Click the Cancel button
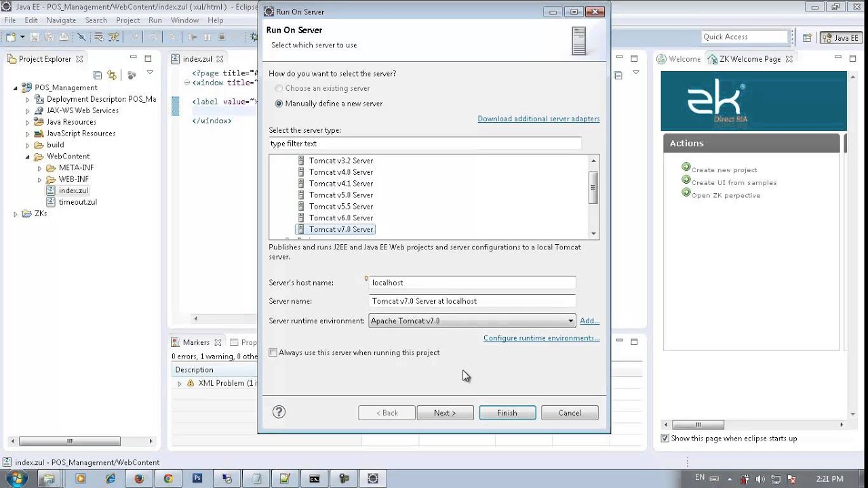Image resolution: width=868 pixels, height=488 pixels. tap(570, 413)
